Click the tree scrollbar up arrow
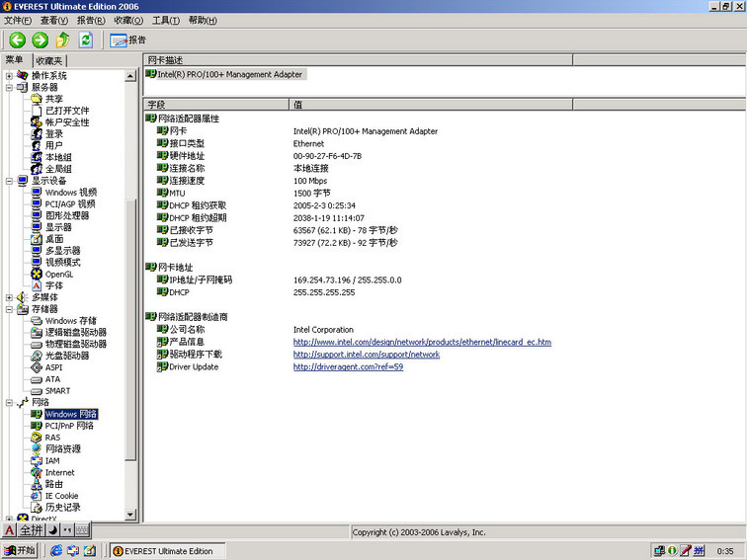Image resolution: width=747 pixels, height=560 pixels. click(130, 76)
